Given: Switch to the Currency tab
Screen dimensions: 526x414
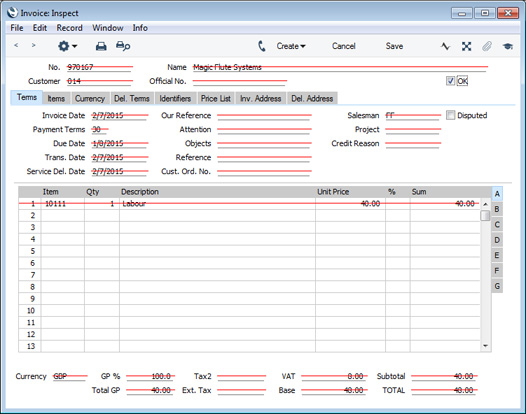Looking at the screenshot, I should pos(90,99).
